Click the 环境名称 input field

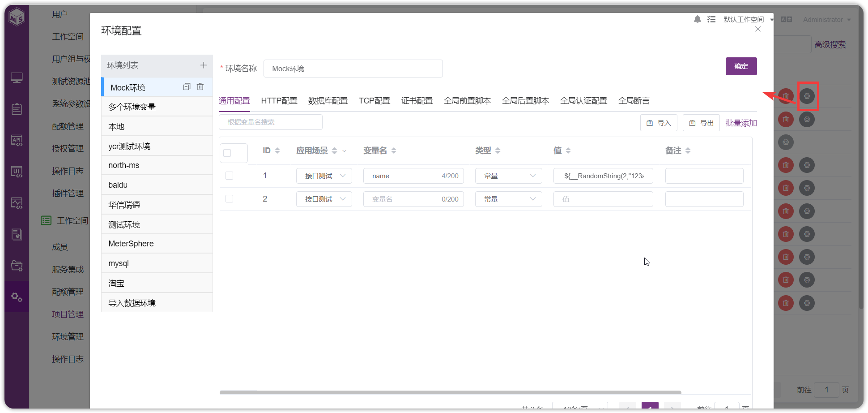coord(353,69)
